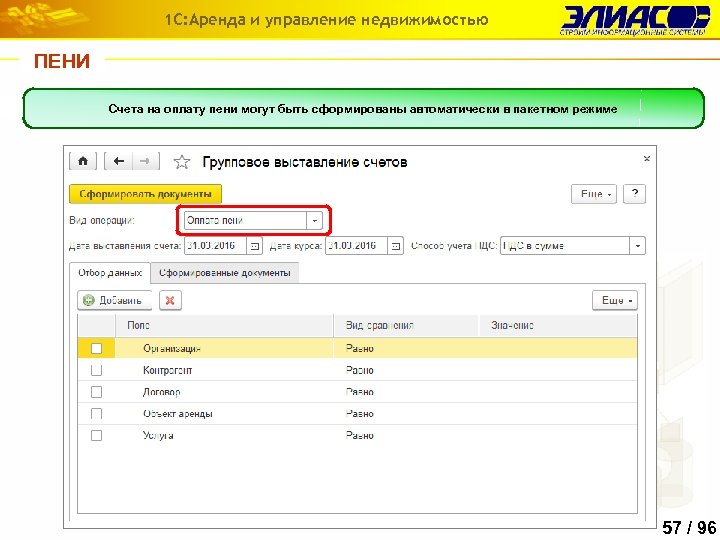Click Равно in the Договор row

tap(360, 392)
